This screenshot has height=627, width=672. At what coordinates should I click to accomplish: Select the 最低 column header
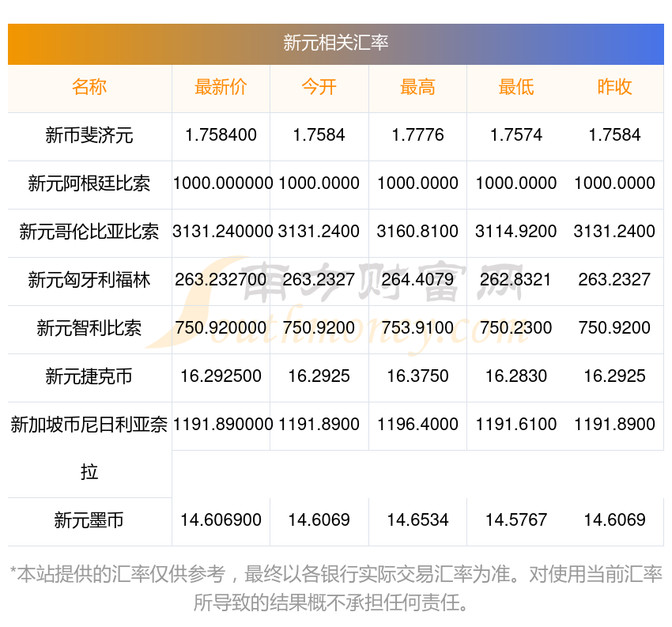[516, 87]
